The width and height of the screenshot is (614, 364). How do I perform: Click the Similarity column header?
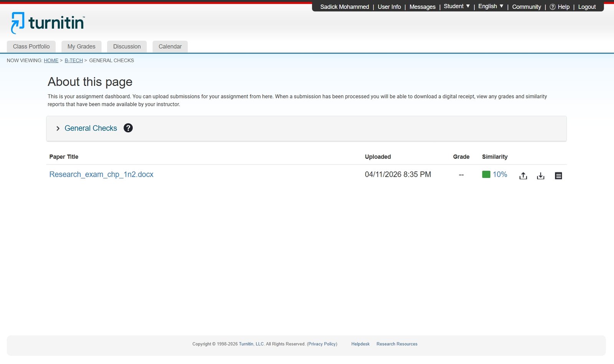pos(495,157)
